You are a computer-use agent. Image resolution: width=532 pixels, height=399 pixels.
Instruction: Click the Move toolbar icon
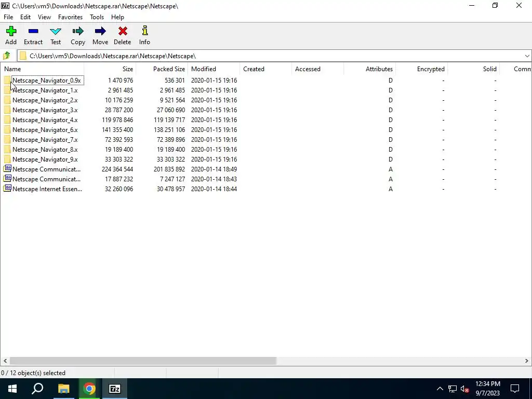100,35
